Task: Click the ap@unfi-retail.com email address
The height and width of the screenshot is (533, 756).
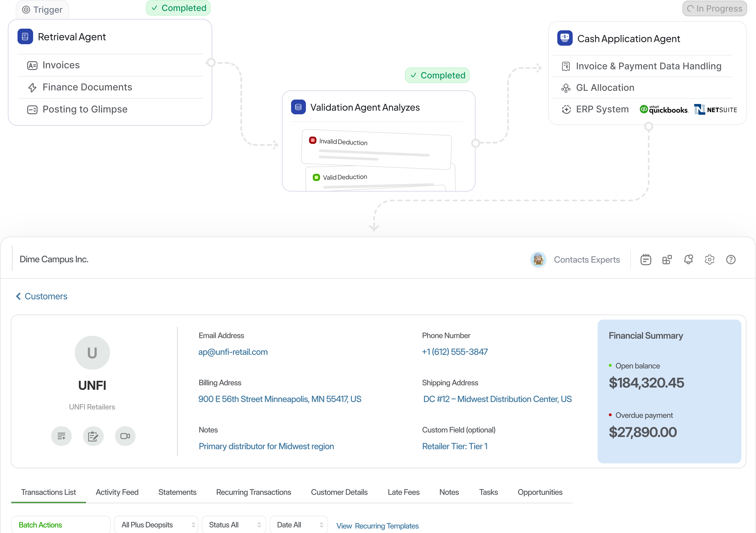Action: [233, 352]
